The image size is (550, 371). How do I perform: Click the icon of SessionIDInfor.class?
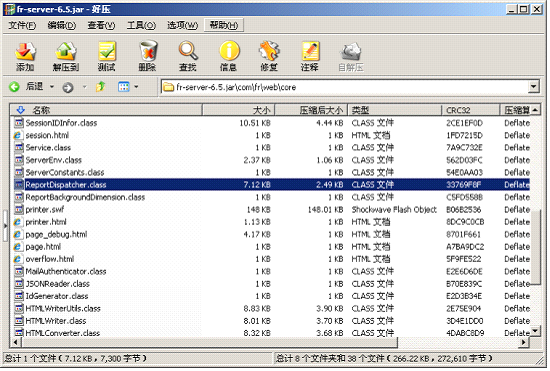(x=19, y=123)
